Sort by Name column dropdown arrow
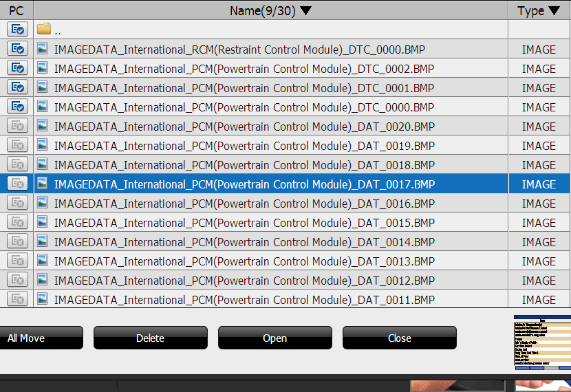 pyautogui.click(x=306, y=10)
